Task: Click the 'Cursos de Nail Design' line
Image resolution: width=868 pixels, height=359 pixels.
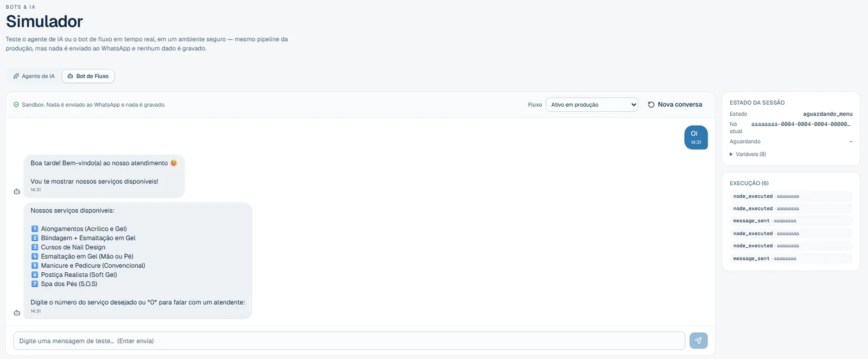Action: [68, 247]
